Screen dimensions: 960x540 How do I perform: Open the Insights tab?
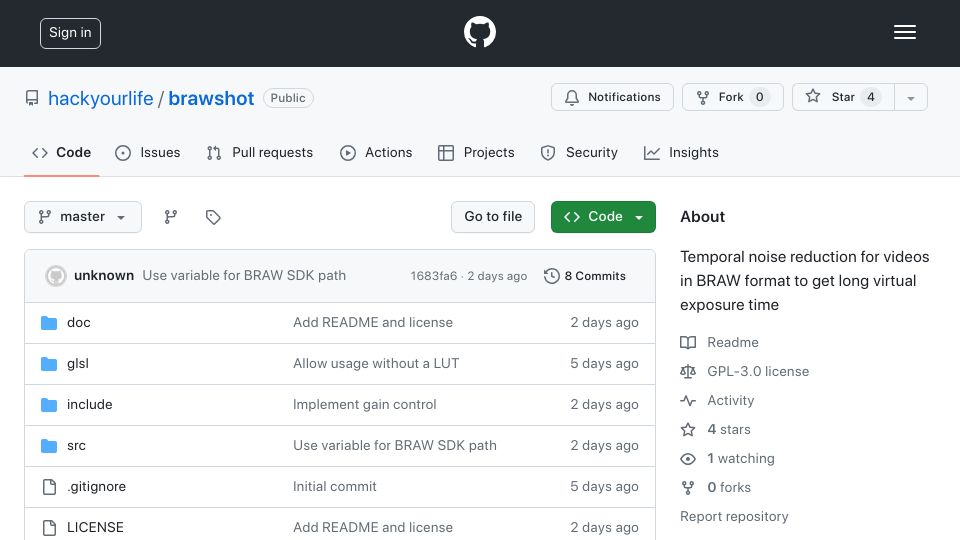(681, 152)
